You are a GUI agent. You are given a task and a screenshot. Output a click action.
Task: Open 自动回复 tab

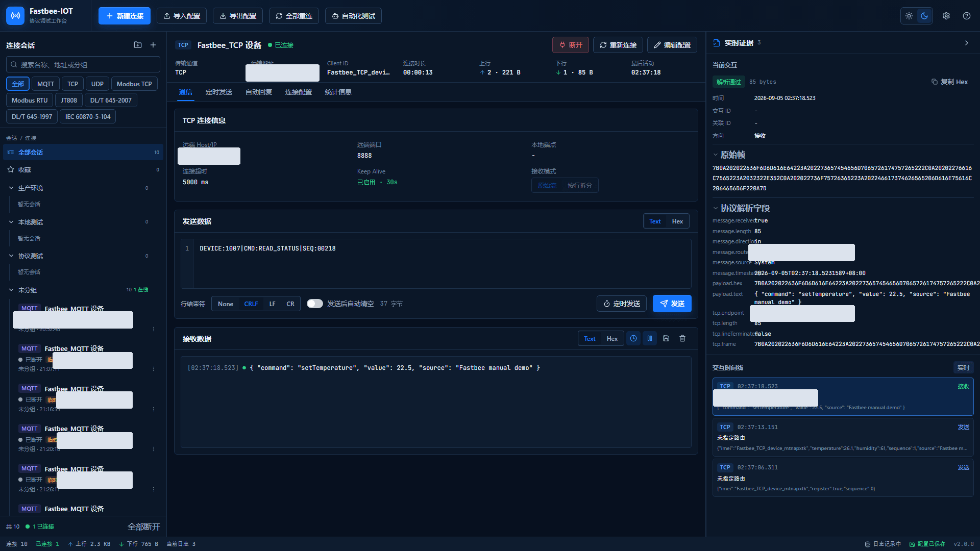point(259,92)
